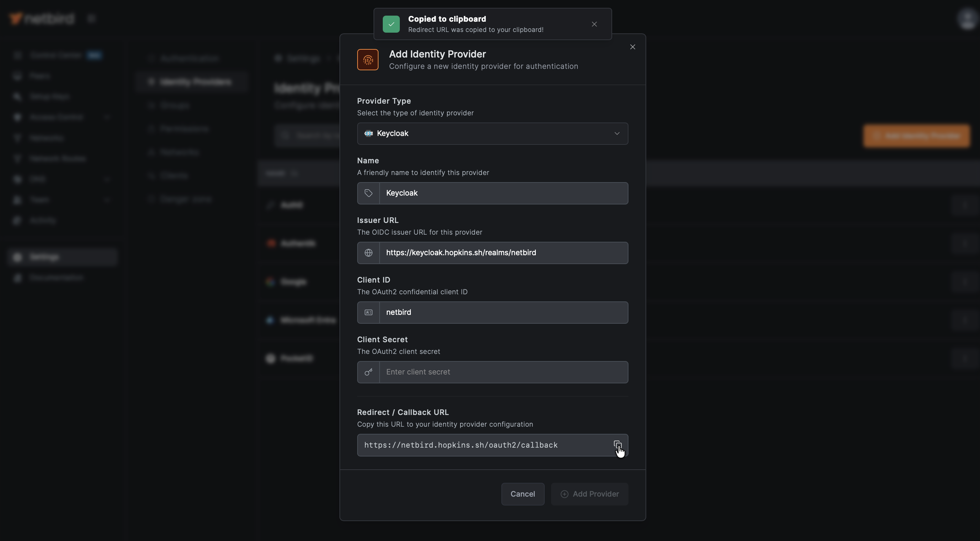Click the globe icon in the Issuer URL field
The image size is (980, 541).
pos(368,253)
